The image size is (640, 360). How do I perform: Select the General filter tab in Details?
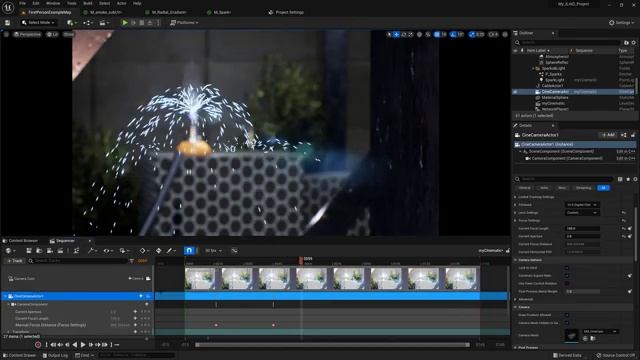pos(524,188)
